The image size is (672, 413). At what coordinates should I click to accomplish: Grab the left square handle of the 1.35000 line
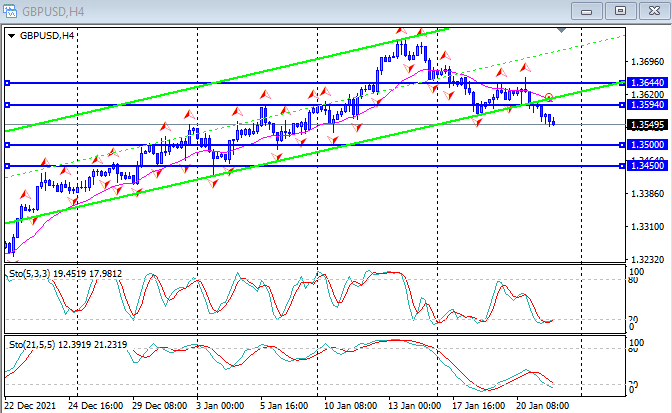pos(7,145)
